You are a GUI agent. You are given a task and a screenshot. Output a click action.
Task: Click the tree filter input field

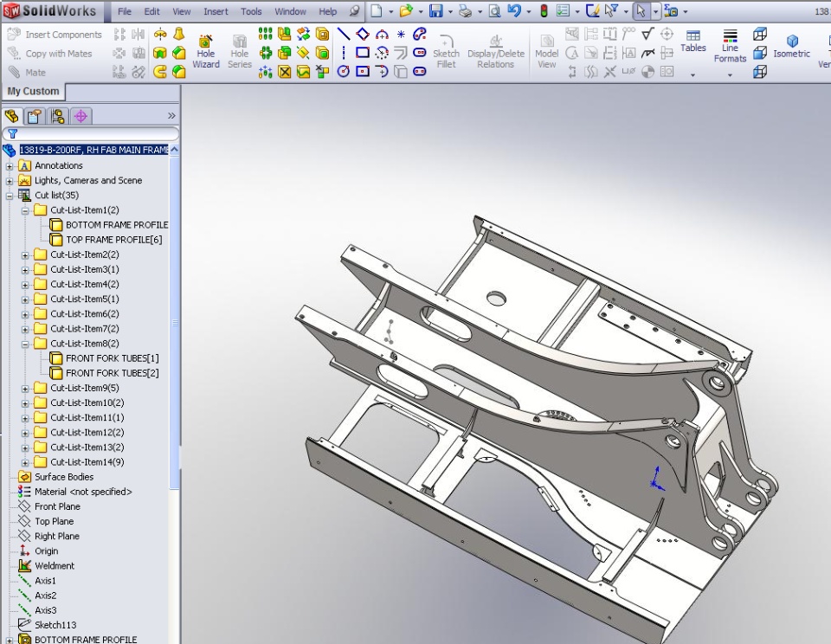pos(91,133)
